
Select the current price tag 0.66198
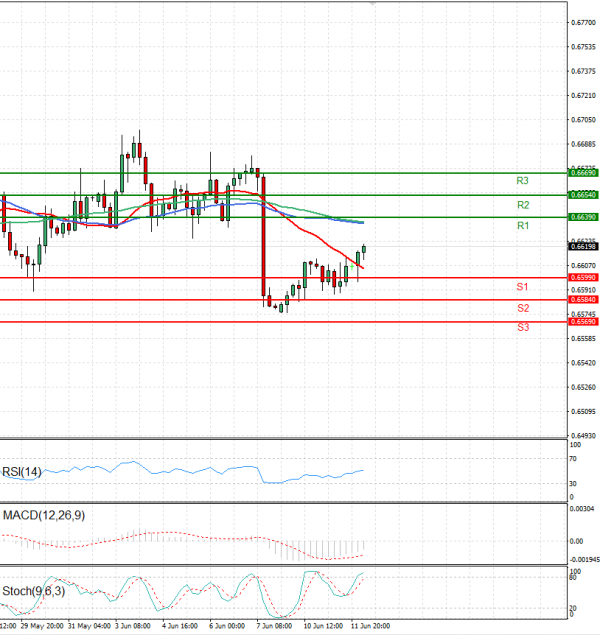coord(583,247)
